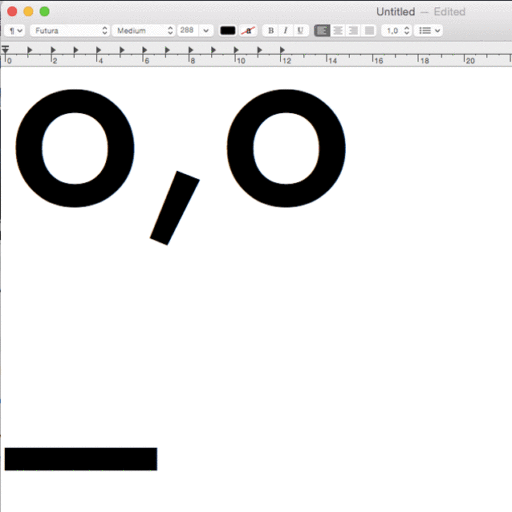This screenshot has width=512, height=512.
Task: Open the list bullets and numbering menu
Action: (429, 31)
